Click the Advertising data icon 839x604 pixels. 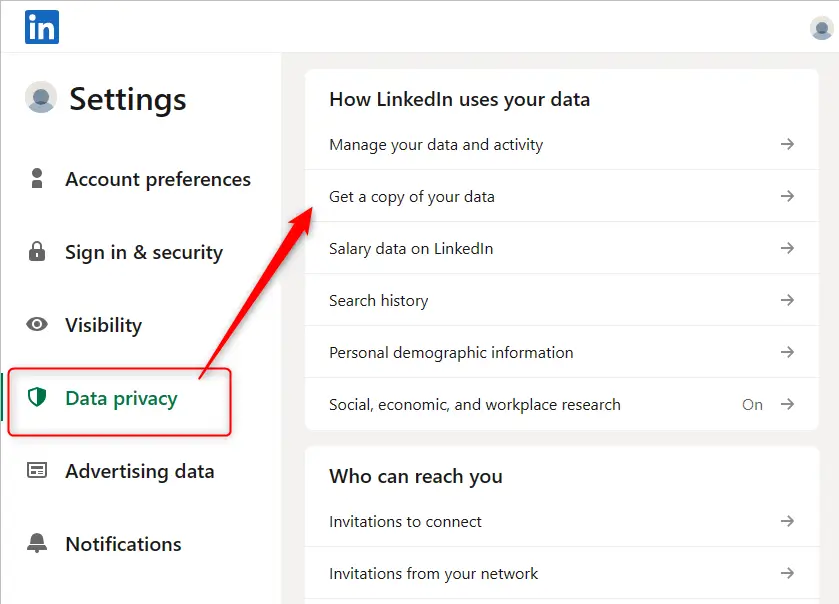[38, 471]
